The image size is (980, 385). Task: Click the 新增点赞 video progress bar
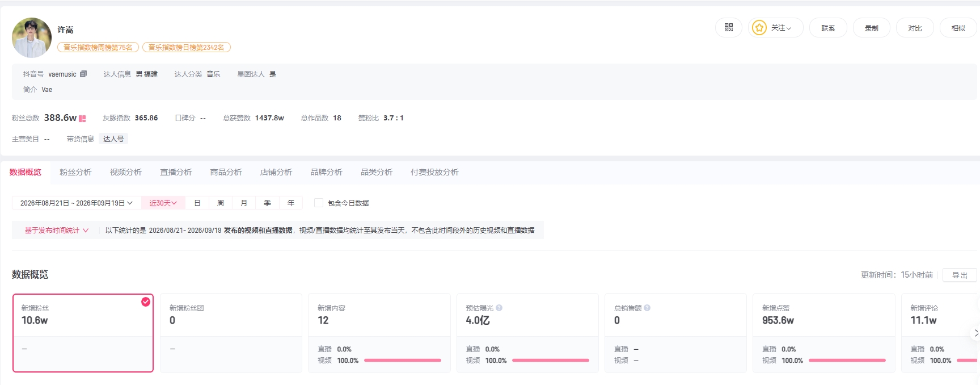pos(847,360)
